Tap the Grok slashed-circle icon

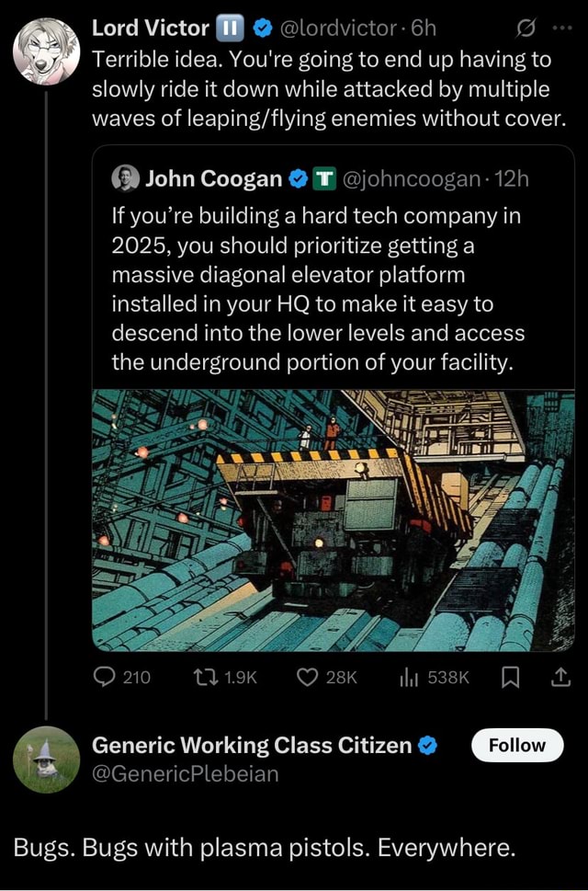tap(528, 28)
